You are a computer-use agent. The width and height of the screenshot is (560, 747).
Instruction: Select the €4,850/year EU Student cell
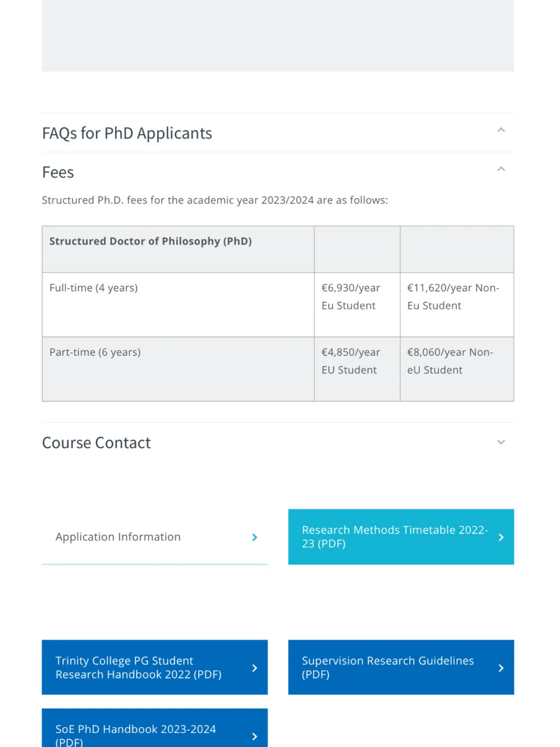coord(357,369)
